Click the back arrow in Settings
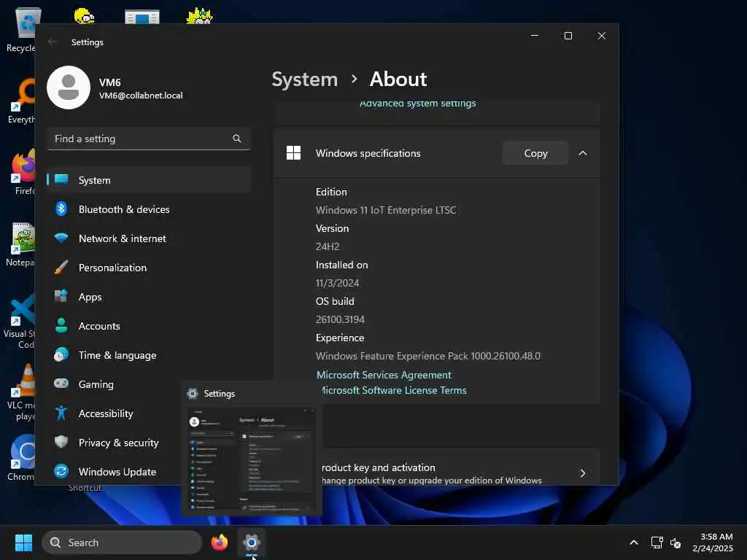The image size is (747, 560). pos(53,42)
